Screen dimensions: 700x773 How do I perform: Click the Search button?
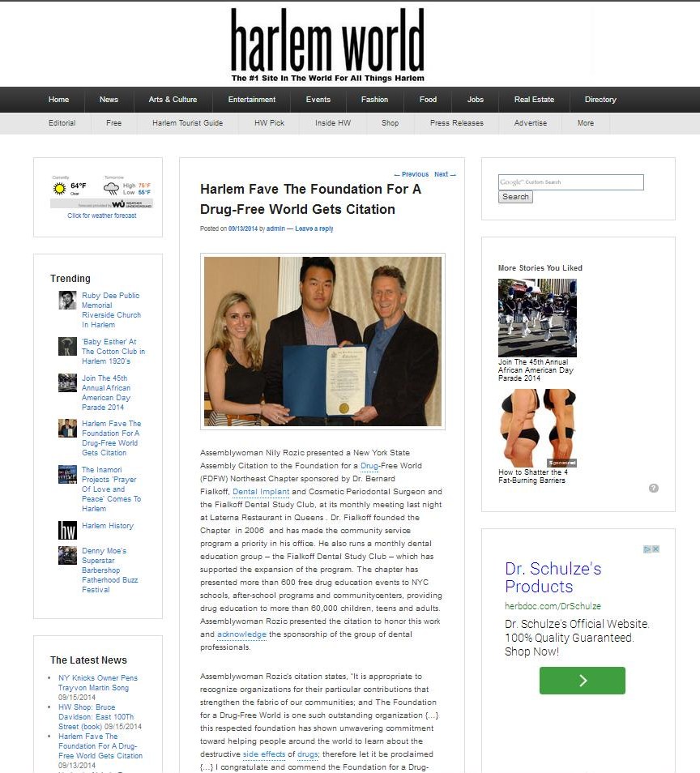(x=515, y=197)
